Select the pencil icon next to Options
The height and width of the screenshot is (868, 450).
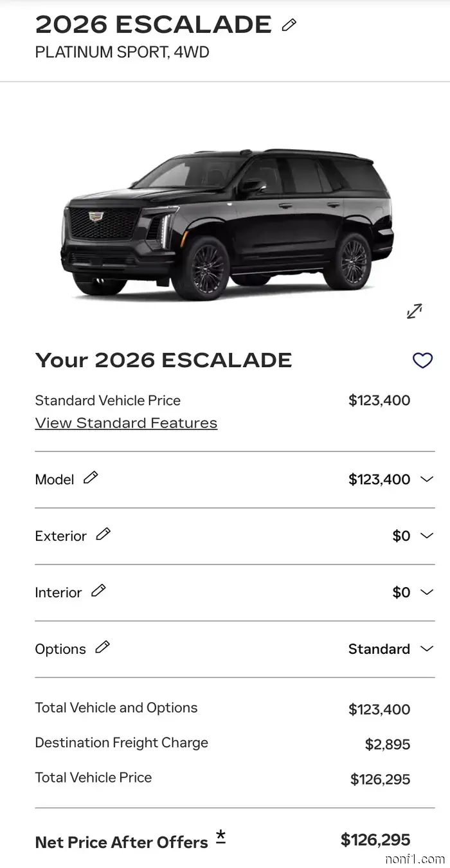coord(102,646)
